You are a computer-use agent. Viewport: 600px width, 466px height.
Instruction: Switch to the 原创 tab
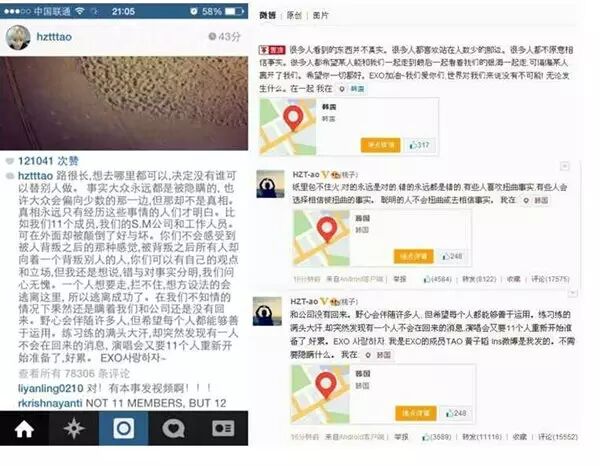tap(294, 15)
